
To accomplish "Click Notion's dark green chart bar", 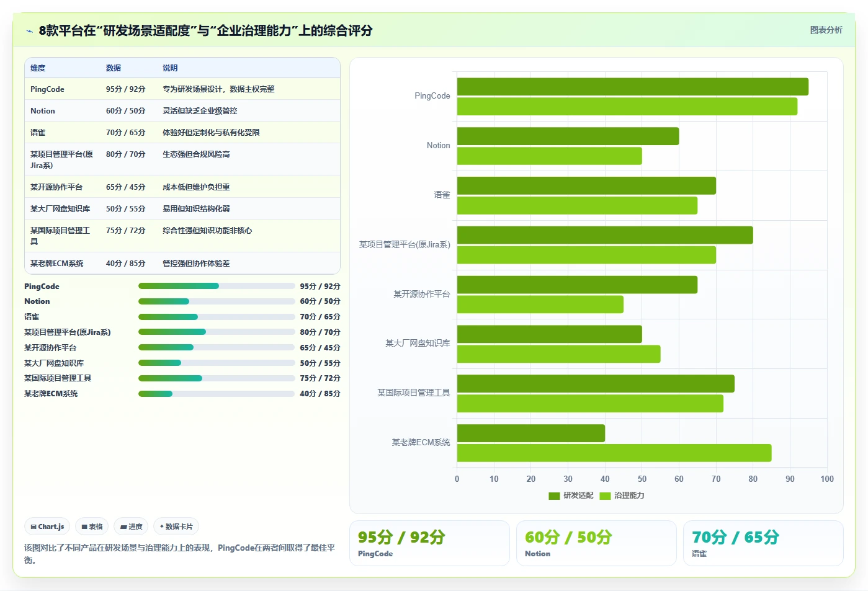I will [568, 136].
